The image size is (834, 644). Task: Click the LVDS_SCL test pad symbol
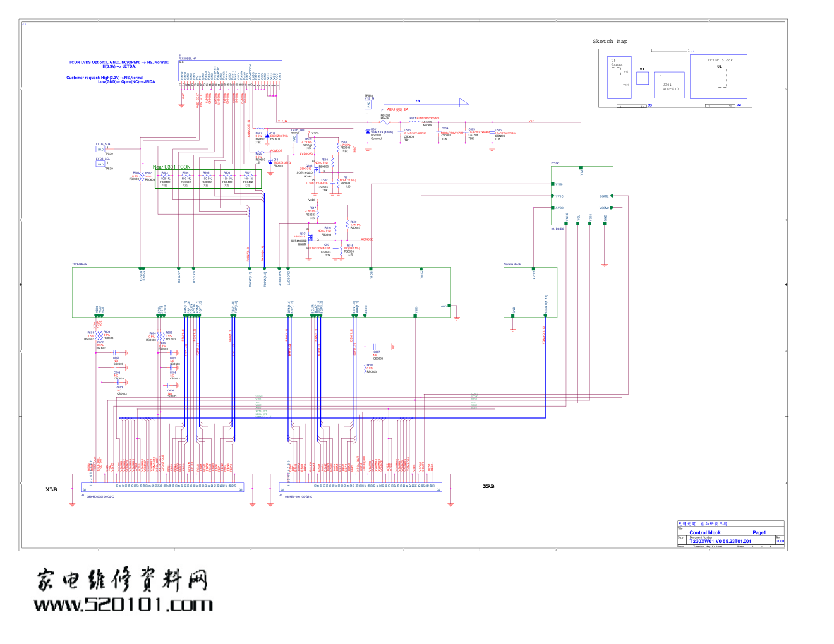point(100,164)
